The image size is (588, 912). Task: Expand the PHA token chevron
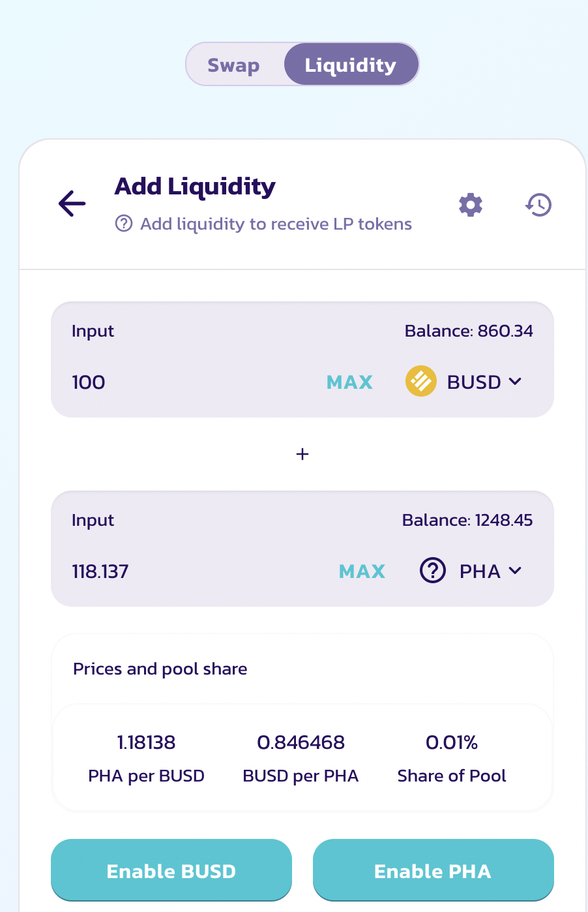[x=515, y=571]
